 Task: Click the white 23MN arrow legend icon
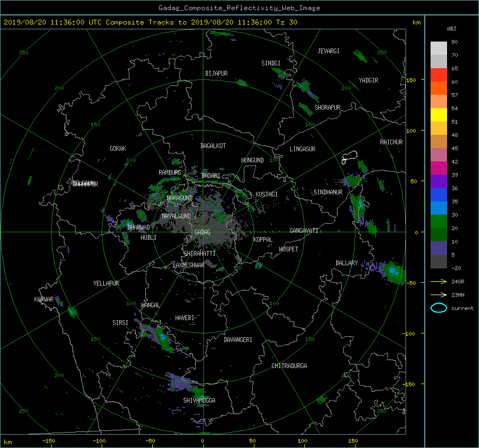439,295
